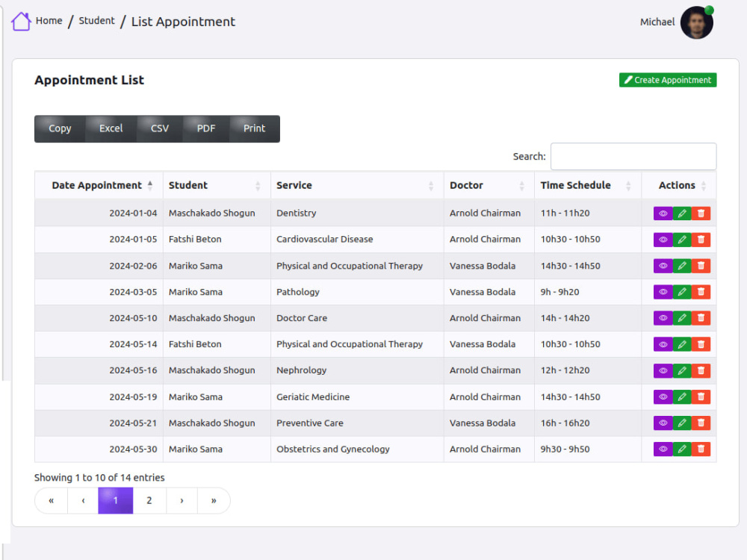Edit the Doctor Care appointment
747x560 pixels.
coord(682,318)
